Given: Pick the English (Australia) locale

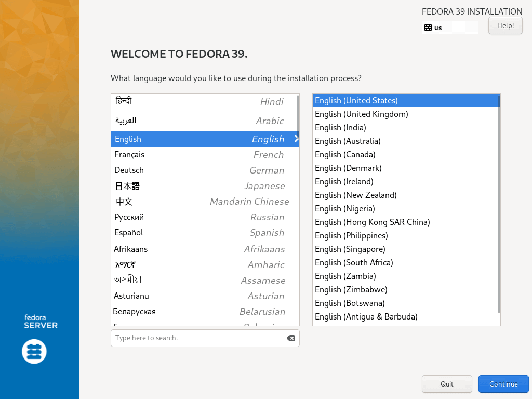Looking at the screenshot, I should (348, 141).
